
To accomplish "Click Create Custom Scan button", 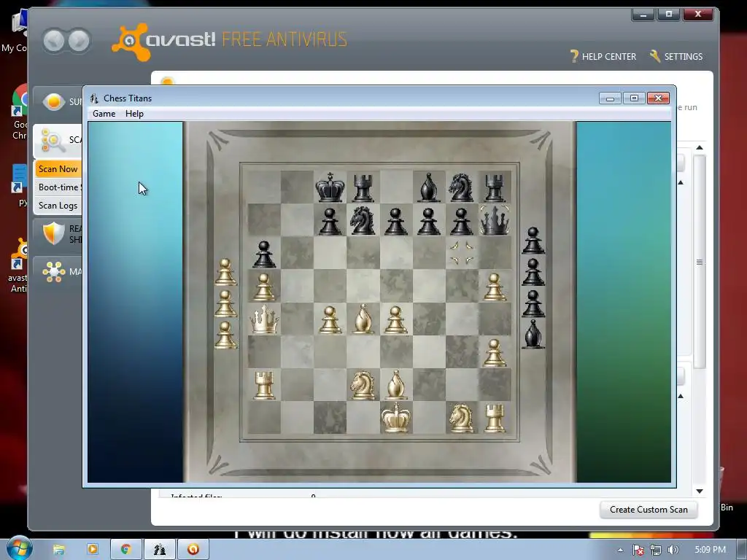I will [649, 510].
